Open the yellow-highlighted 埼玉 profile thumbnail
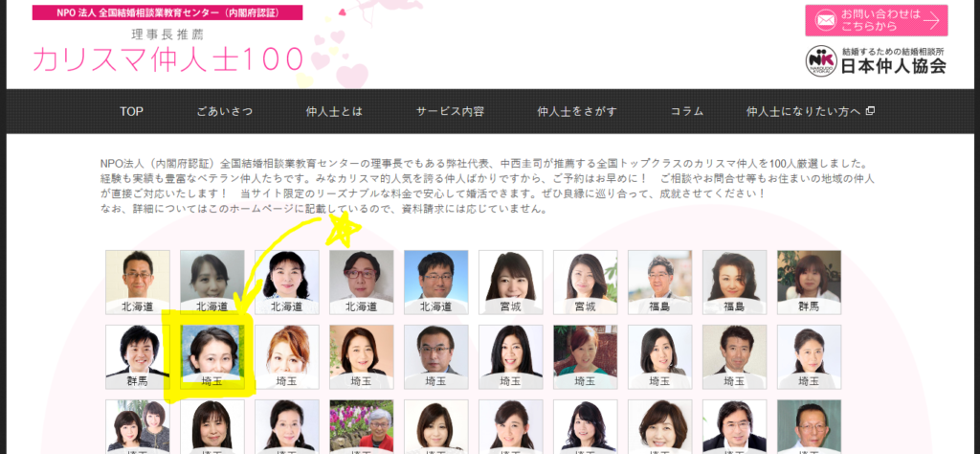 pyautogui.click(x=212, y=357)
